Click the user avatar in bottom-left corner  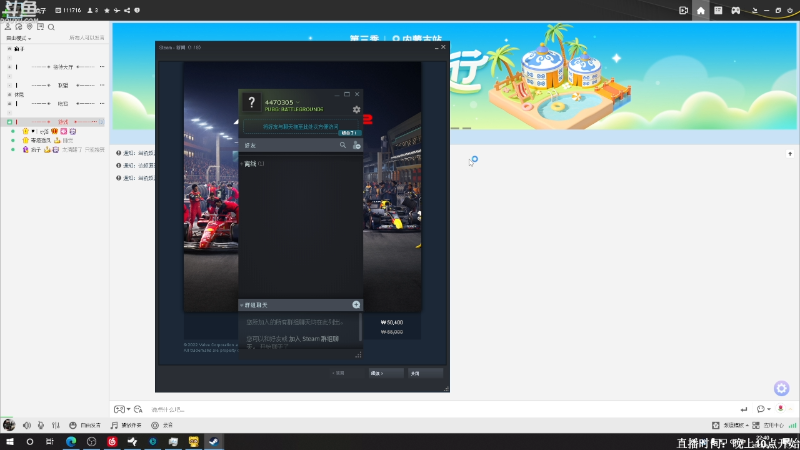9,424
